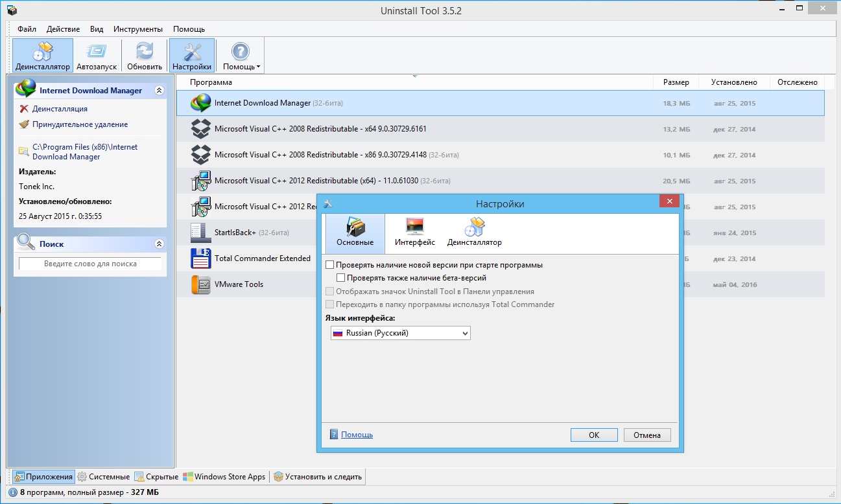The image size is (841, 504).
Task: Switch to Windows Store Apps tab
Action: (x=224, y=477)
